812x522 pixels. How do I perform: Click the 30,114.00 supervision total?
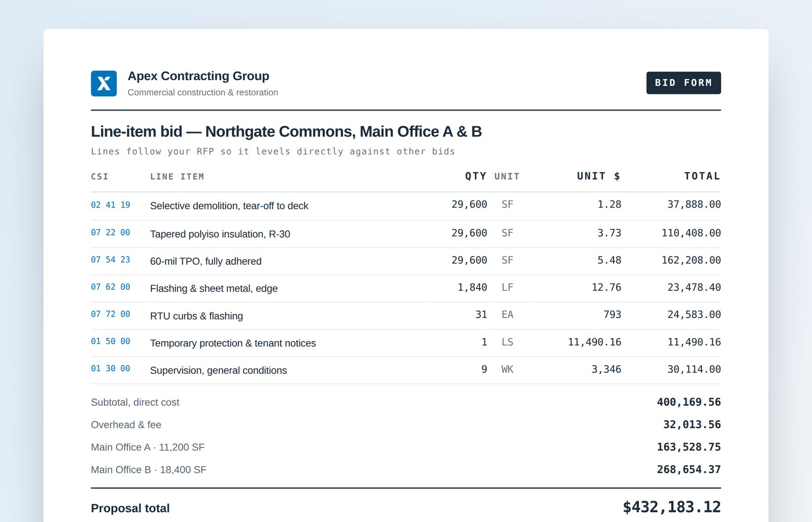tap(694, 369)
